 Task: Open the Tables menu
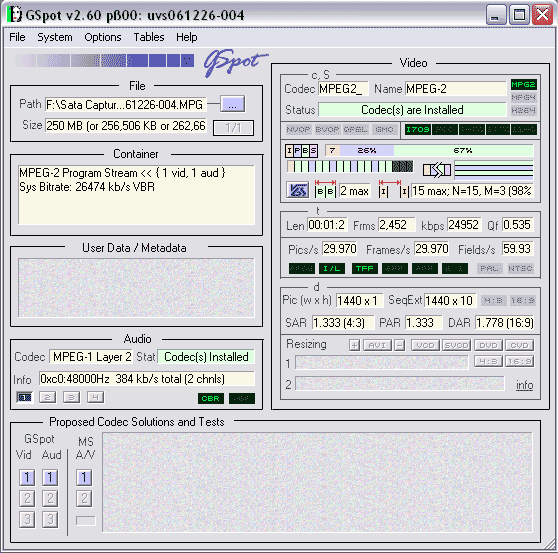149,37
